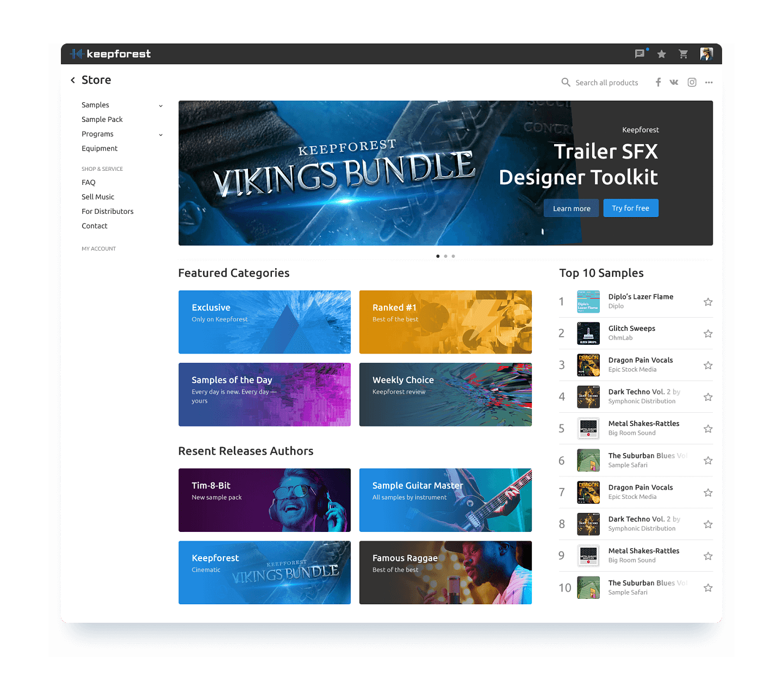783x700 pixels.
Task: Switch to the second banner slide dot
Action: pos(446,256)
